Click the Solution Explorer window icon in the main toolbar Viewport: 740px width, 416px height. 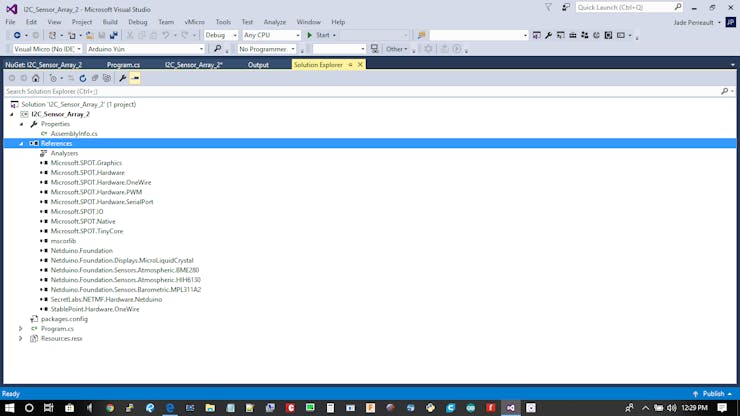pyautogui.click(x=537, y=35)
